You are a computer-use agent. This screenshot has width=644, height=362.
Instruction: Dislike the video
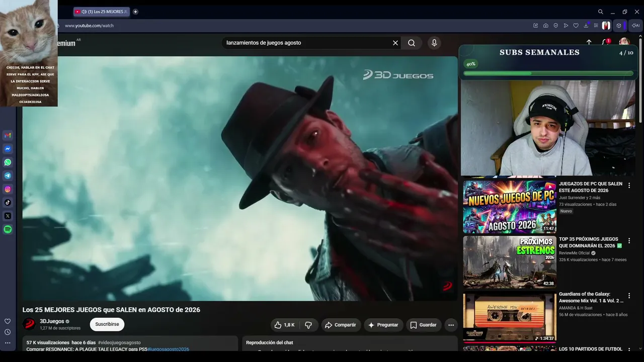(308, 325)
